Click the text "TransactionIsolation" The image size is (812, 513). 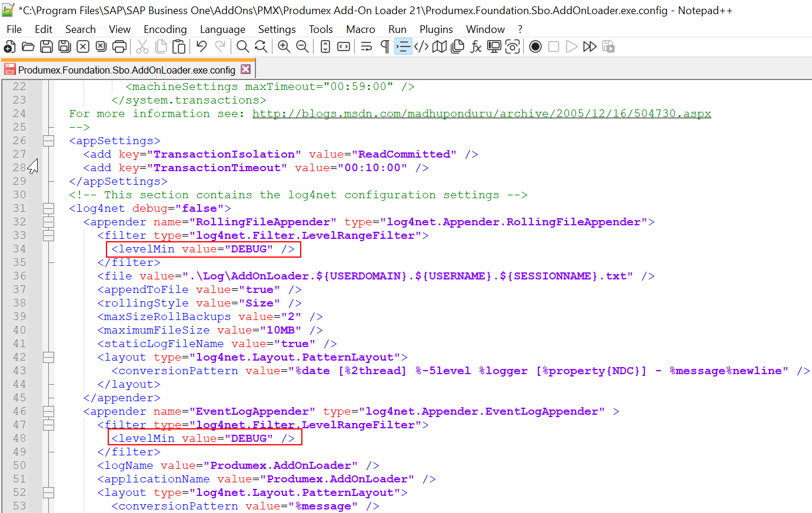224,154
